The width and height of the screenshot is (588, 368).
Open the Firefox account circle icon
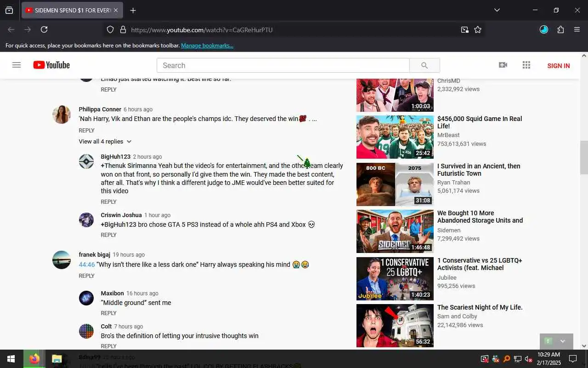tap(544, 29)
